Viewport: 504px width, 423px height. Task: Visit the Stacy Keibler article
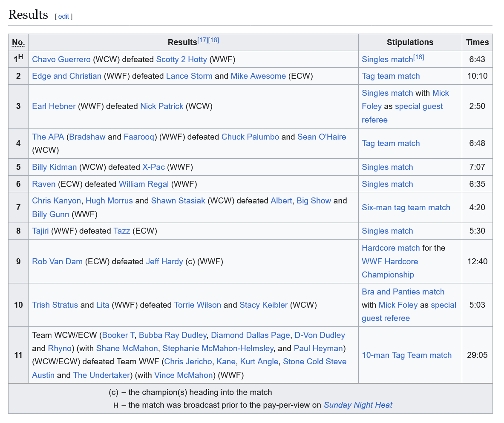click(264, 305)
